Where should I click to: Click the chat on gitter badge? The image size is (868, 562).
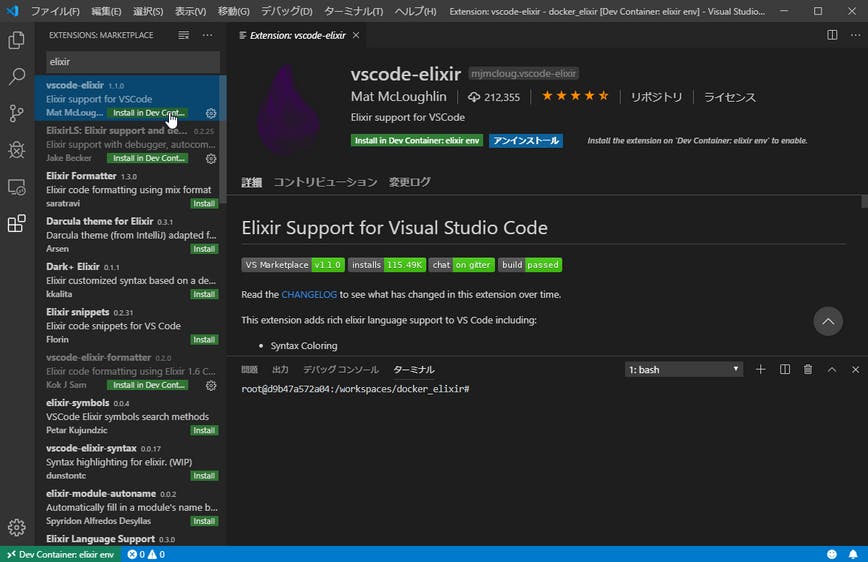click(462, 265)
